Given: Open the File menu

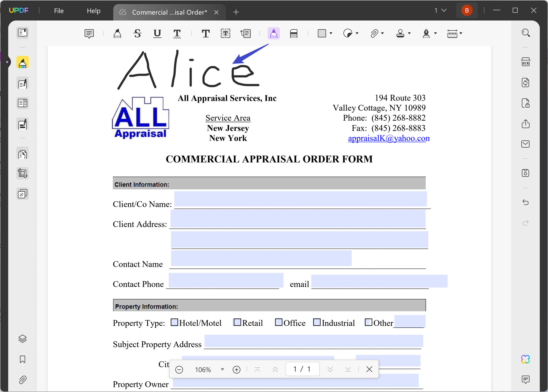Looking at the screenshot, I should pos(59,11).
